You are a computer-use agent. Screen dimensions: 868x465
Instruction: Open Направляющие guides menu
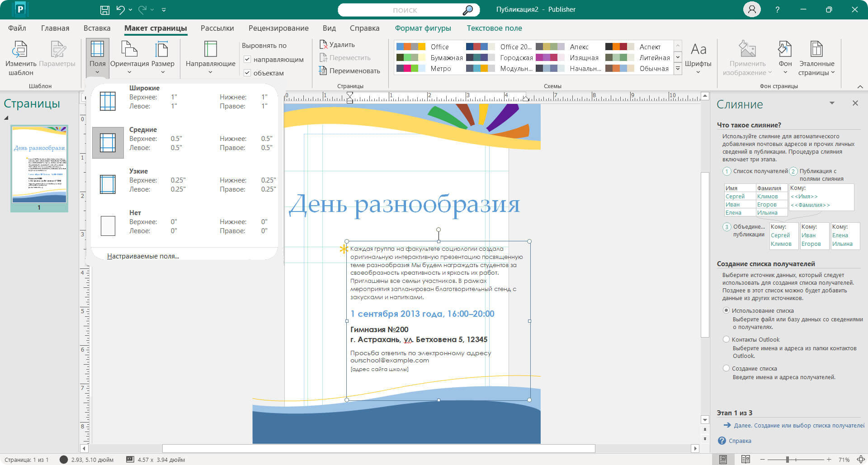pyautogui.click(x=210, y=58)
